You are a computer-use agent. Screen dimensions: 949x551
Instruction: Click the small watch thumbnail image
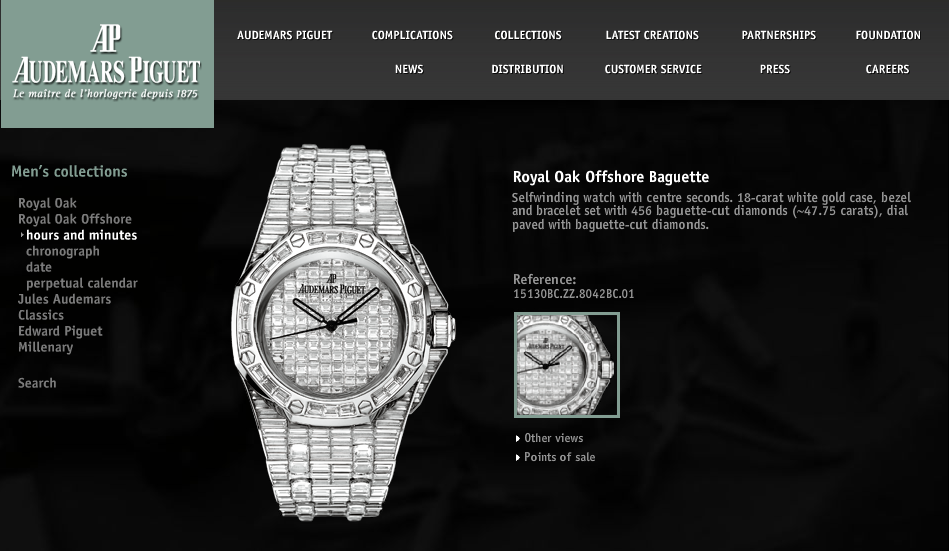coord(566,365)
